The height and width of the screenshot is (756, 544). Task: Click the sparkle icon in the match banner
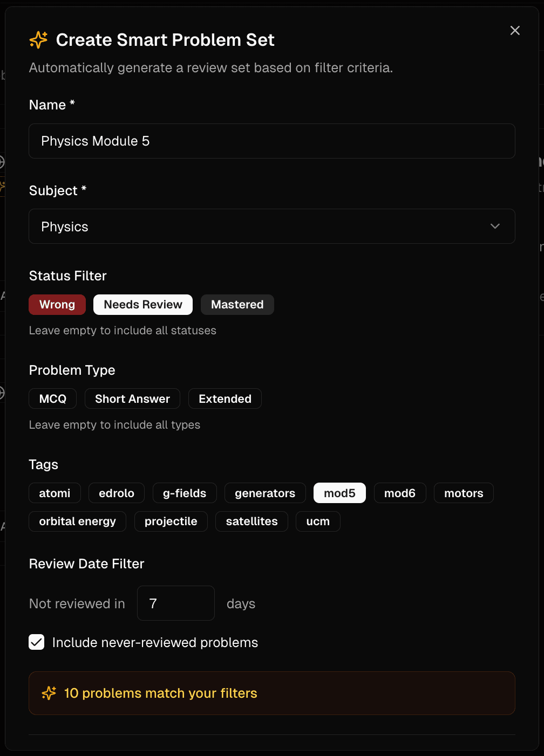(x=49, y=693)
